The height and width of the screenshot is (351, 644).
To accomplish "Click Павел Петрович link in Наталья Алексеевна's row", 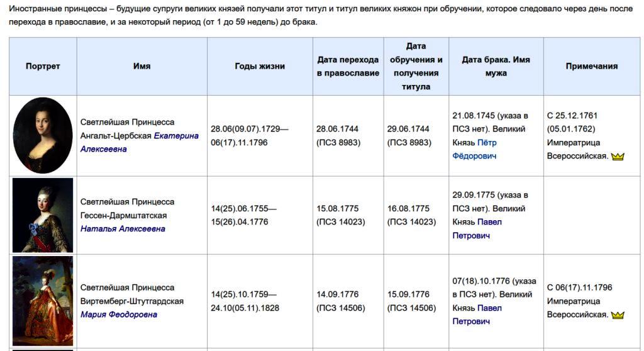I will pyautogui.click(x=476, y=229).
